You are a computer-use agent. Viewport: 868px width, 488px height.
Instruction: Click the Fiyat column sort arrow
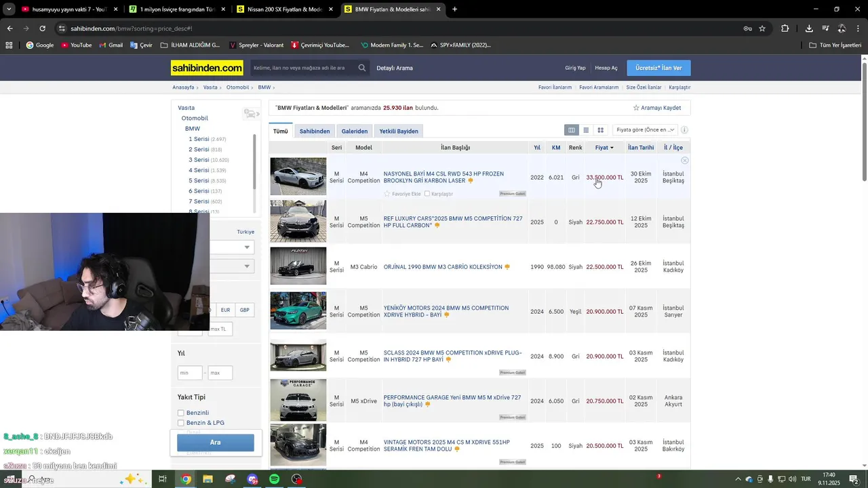coord(612,148)
